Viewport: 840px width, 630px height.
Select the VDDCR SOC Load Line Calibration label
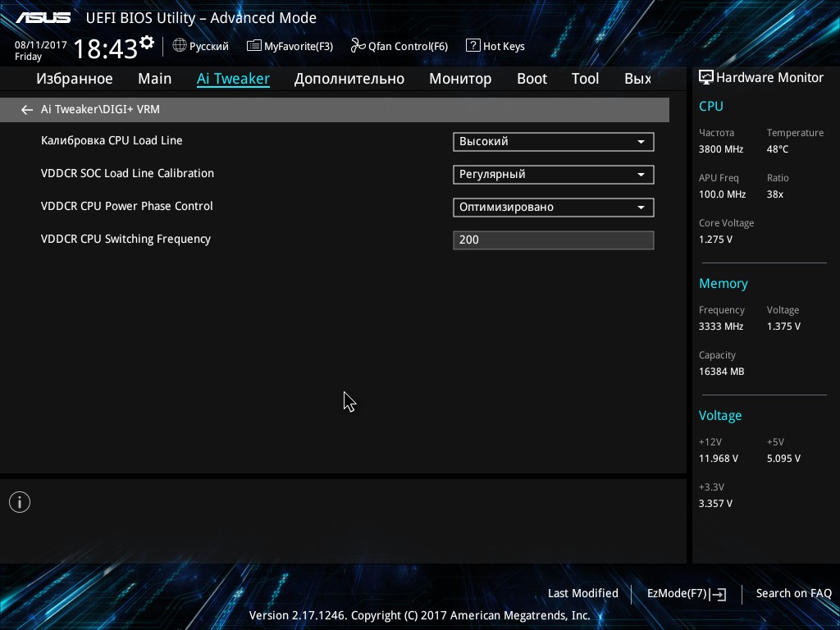pyautogui.click(x=127, y=173)
